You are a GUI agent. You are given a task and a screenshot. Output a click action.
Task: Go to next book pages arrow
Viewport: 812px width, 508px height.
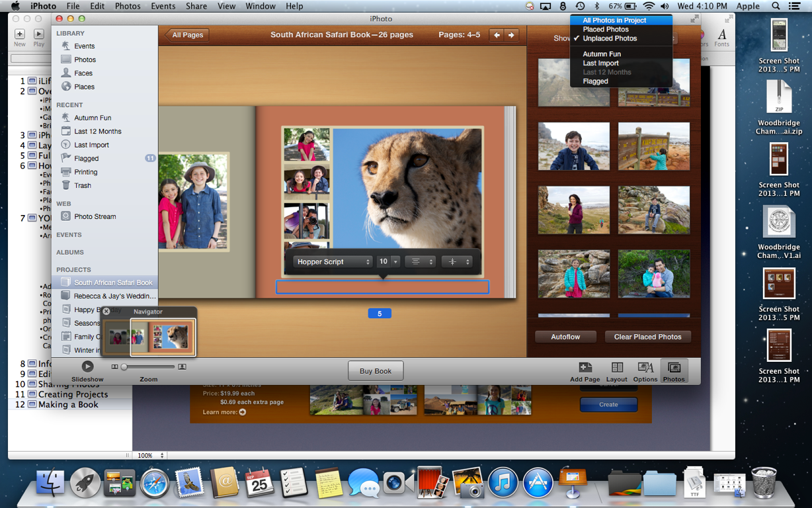pos(511,35)
